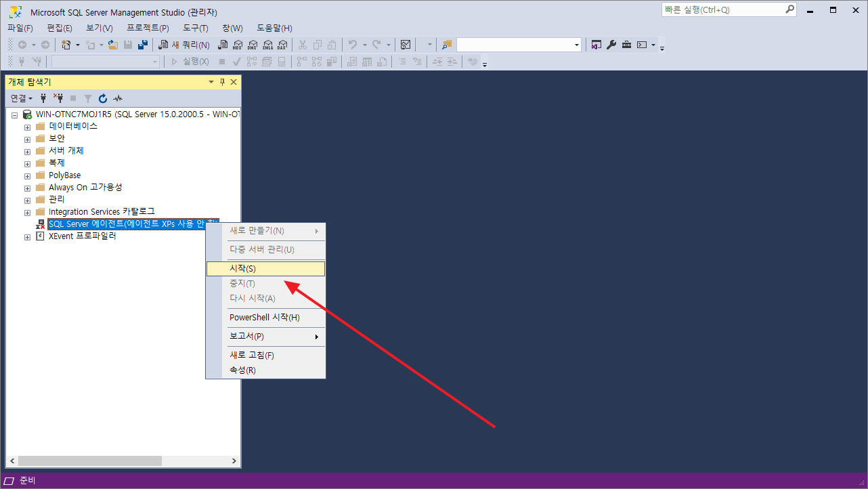
Task: Expand the 복제 folder
Action: coord(28,164)
